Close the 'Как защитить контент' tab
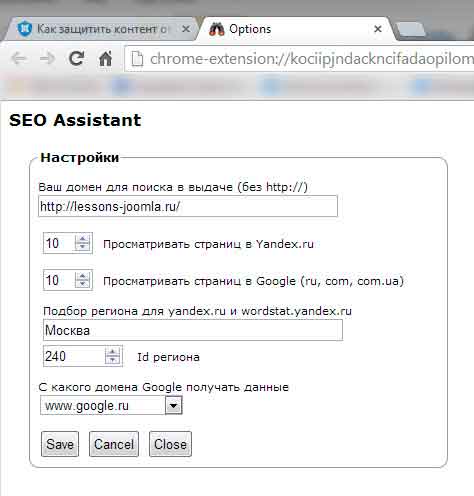 pyautogui.click(x=186, y=29)
